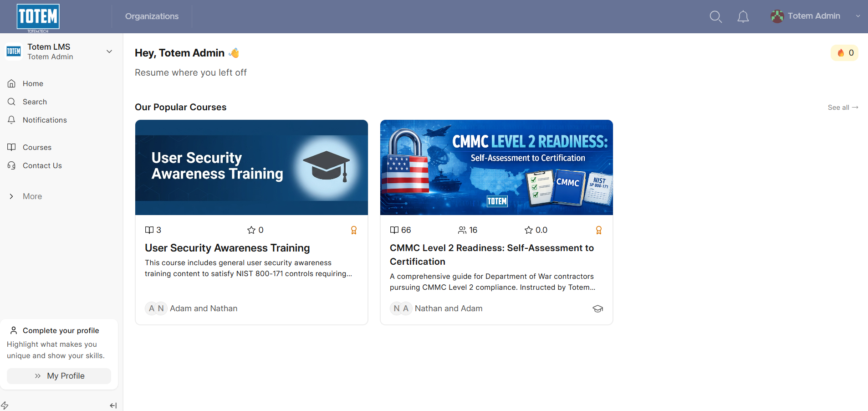
Task: Open the CMMC Level 2 Readiness title link
Action: (x=492, y=255)
